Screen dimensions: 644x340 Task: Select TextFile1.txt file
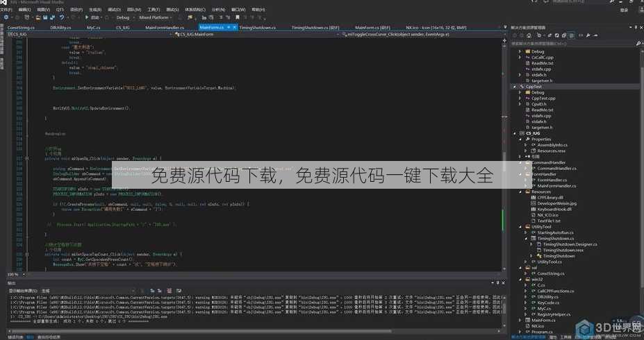tap(549, 221)
